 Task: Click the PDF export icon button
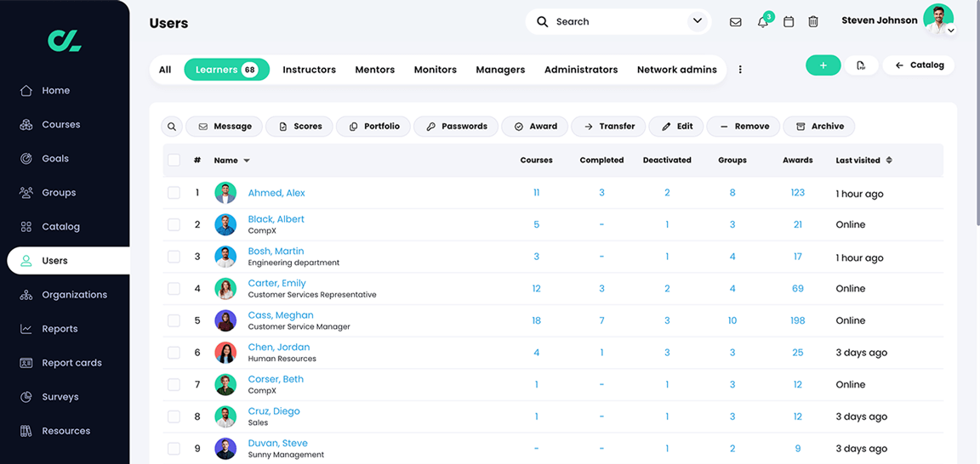coord(861,65)
